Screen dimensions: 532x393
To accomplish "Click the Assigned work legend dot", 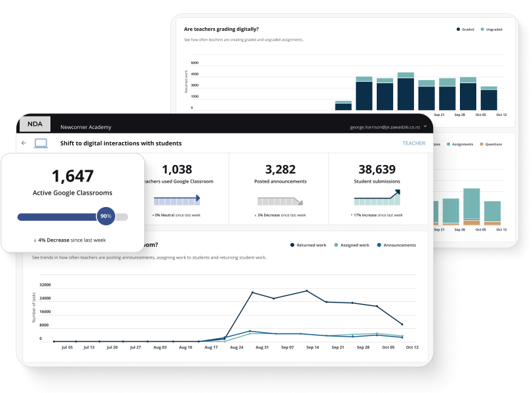I will coord(336,245).
